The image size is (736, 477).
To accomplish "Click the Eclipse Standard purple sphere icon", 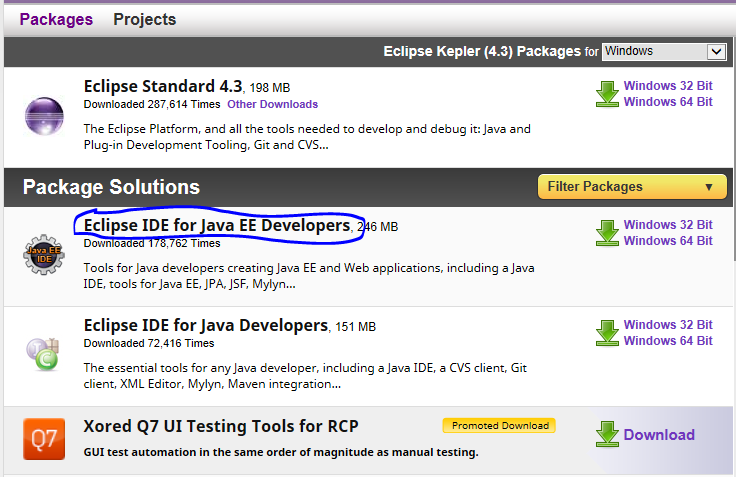I will (x=44, y=114).
